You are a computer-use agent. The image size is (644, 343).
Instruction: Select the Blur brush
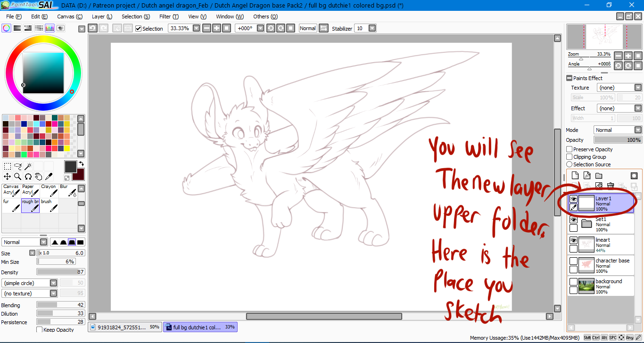pos(68,190)
